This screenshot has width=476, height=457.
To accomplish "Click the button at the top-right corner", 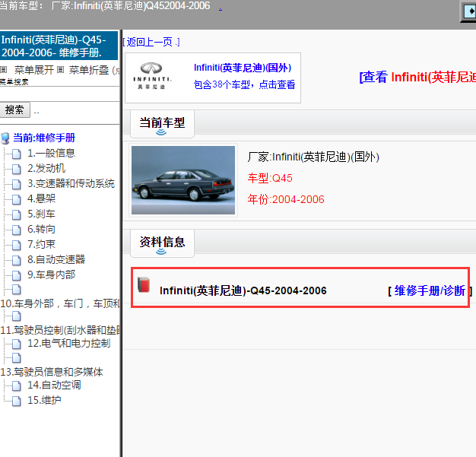I will [468, 11].
